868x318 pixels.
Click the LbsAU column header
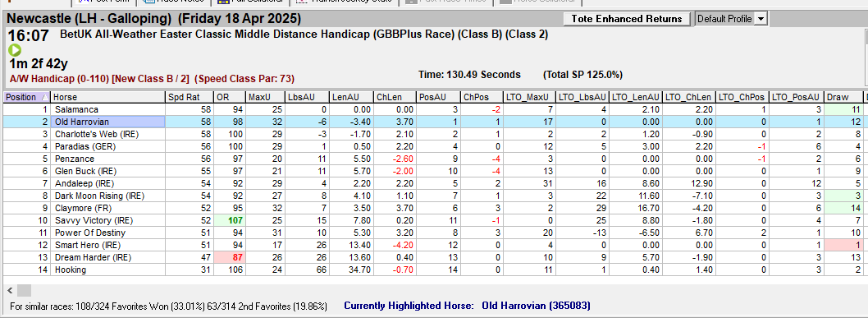[307, 97]
